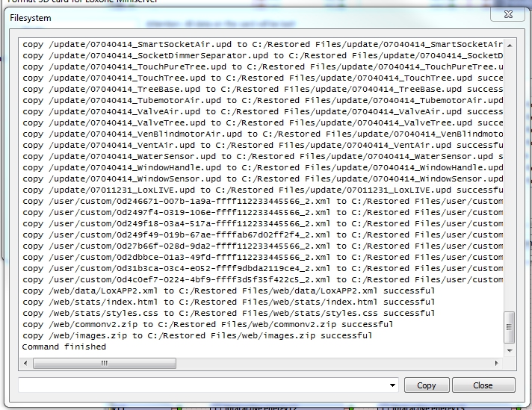Close the Filesystem dialog with X

point(507,14)
